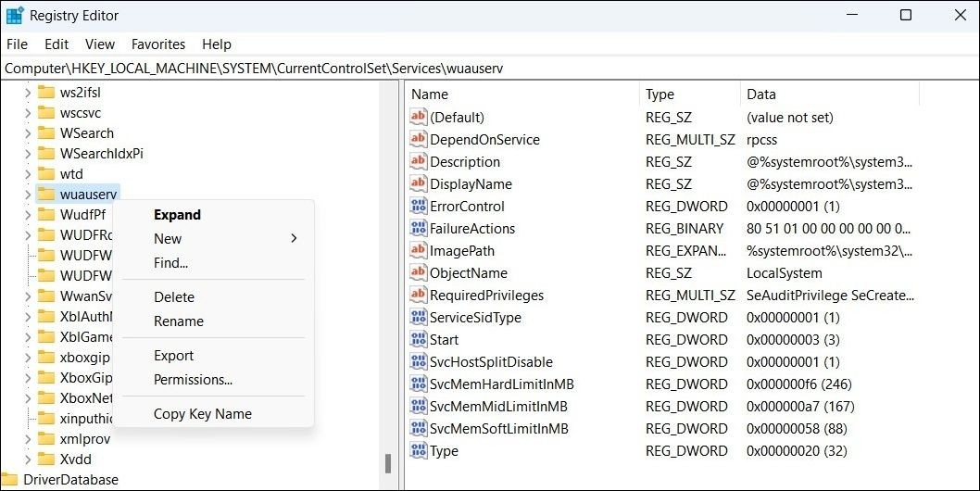Expand the wuauserv key chevron

coord(28,195)
